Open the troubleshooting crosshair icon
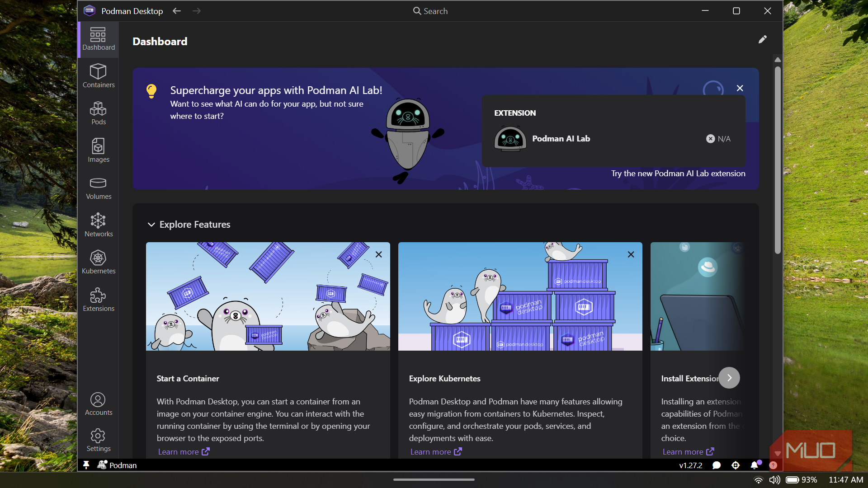 (736, 465)
